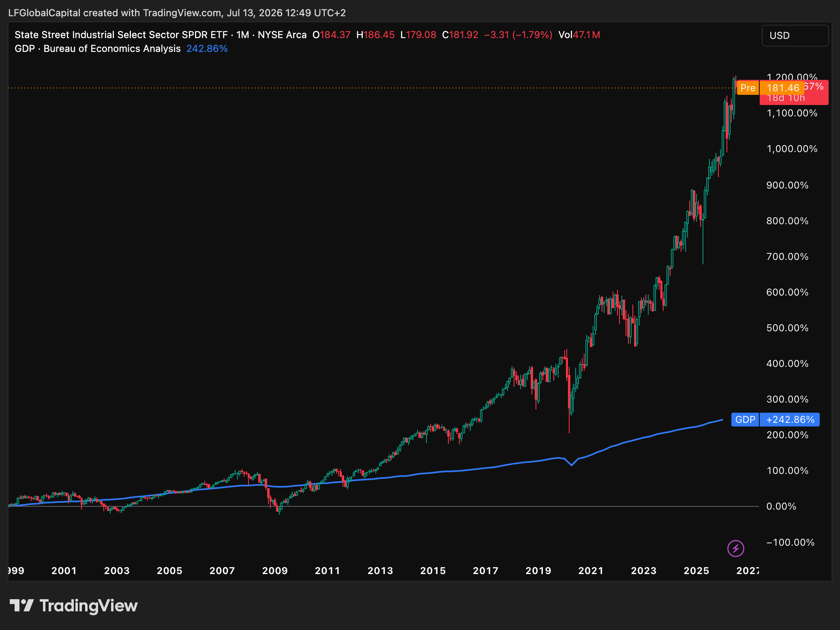This screenshot has width=840, height=630.
Task: Click the 2015 label on the time axis
Action: tap(433, 571)
